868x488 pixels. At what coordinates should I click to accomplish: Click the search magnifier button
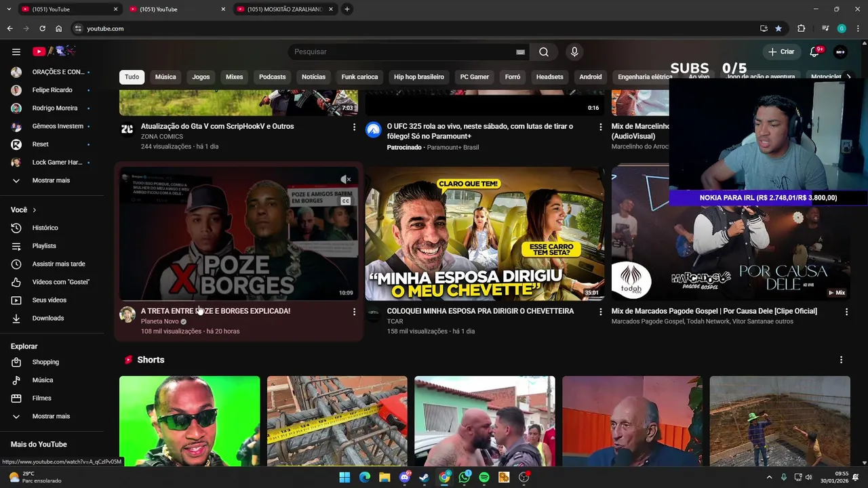544,52
